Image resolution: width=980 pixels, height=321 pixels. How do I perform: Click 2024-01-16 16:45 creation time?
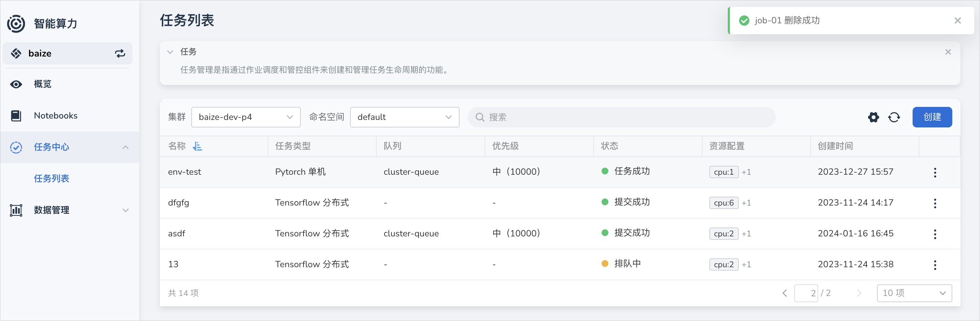point(855,234)
